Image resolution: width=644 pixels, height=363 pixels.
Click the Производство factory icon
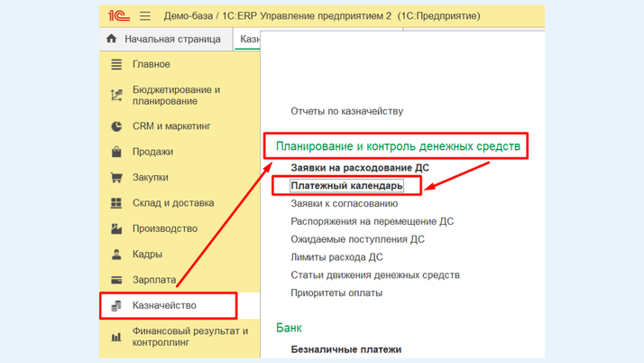116,228
